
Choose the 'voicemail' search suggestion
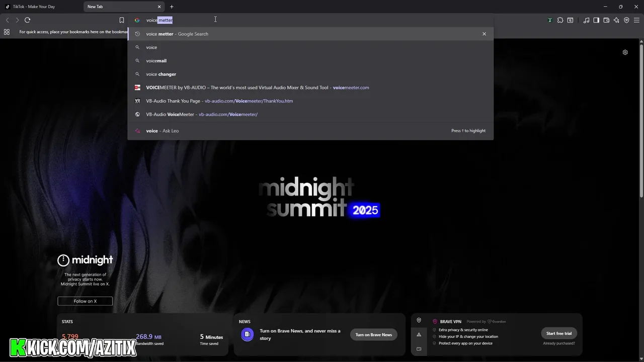click(310, 61)
